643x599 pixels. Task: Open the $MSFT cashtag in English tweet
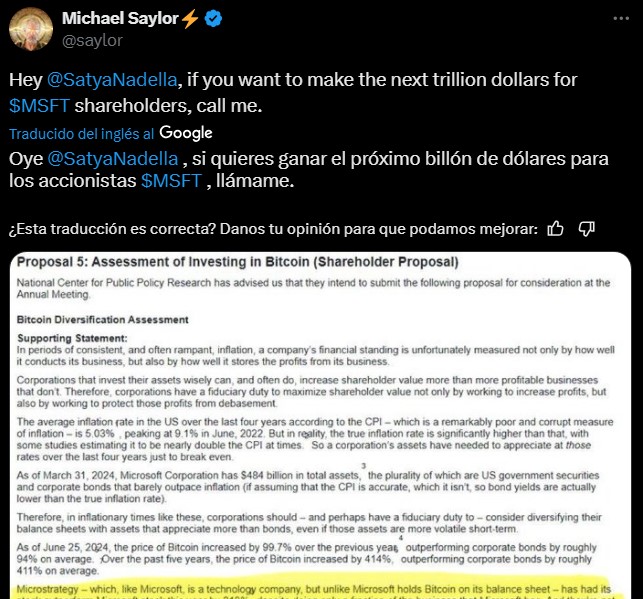coord(39,106)
